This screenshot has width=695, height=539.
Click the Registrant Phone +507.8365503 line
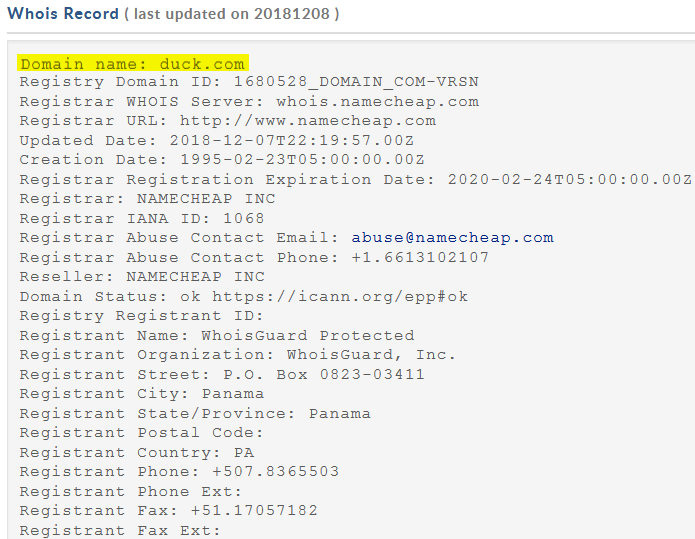pos(180,472)
